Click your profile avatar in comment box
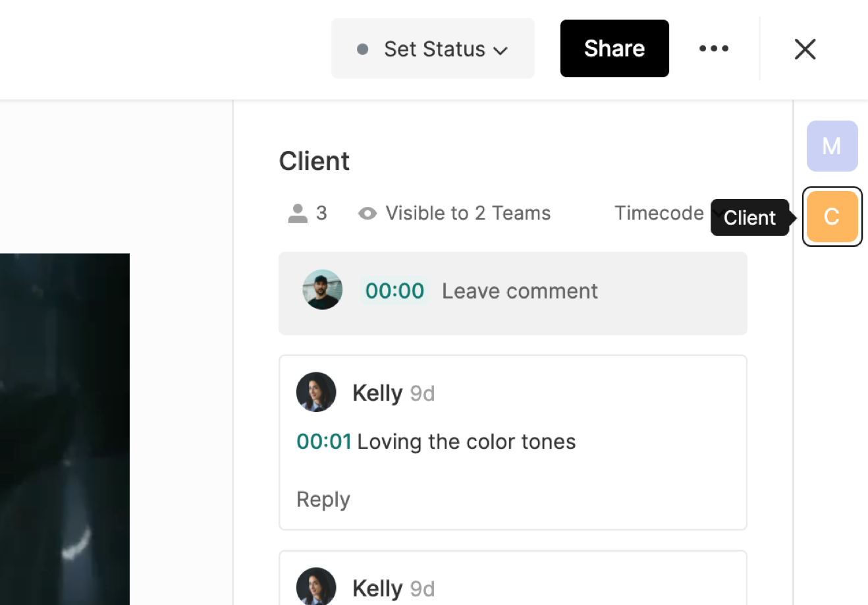The width and height of the screenshot is (868, 605). [323, 290]
